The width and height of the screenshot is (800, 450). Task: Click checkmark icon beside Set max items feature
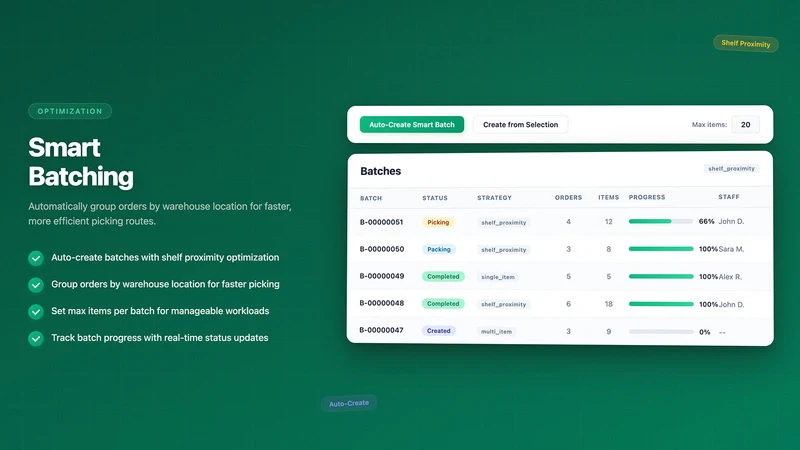pyautogui.click(x=36, y=311)
